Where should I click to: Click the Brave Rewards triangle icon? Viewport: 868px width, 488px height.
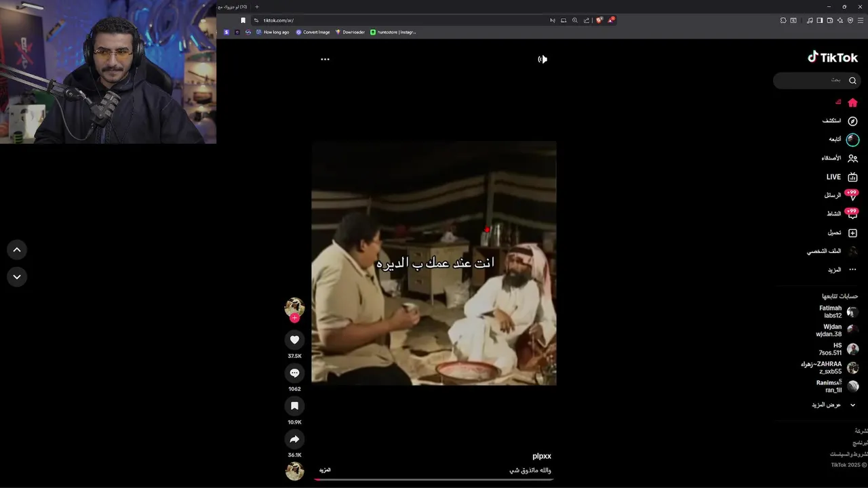[610, 20]
